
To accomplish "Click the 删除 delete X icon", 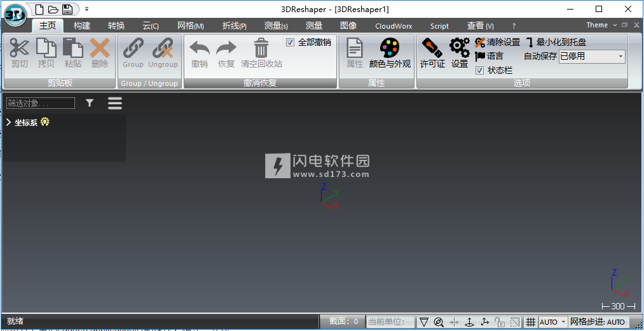I will pyautogui.click(x=100, y=48).
